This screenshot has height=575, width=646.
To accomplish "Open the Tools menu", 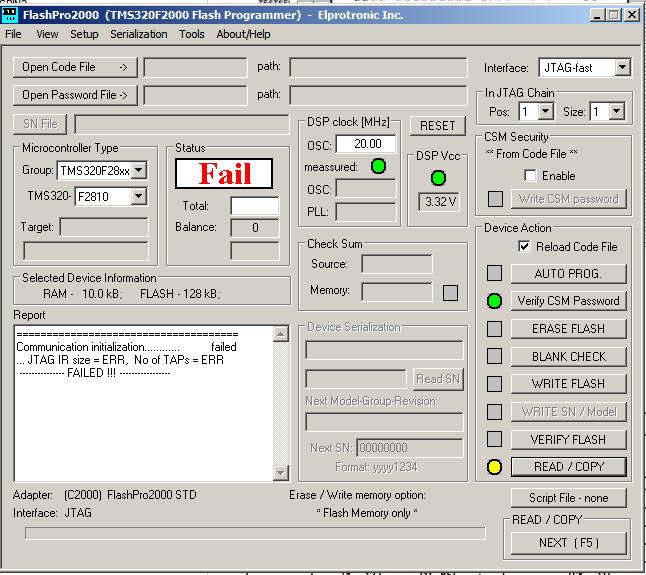I will (192, 34).
